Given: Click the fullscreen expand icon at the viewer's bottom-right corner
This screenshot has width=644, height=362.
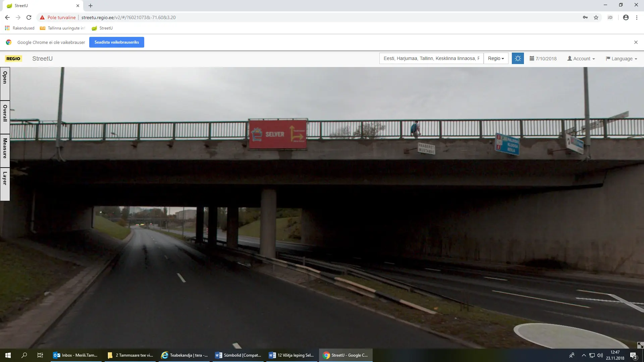Looking at the screenshot, I should pos(640,345).
